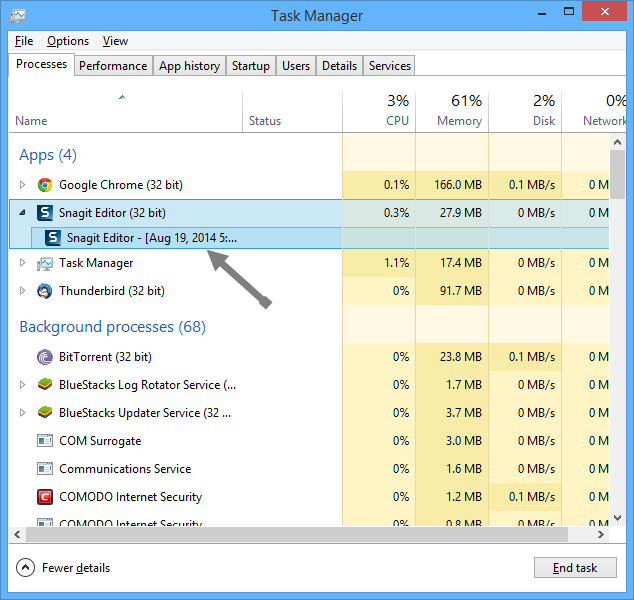Image resolution: width=634 pixels, height=600 pixels.
Task: Switch to the Details tab
Action: [340, 65]
